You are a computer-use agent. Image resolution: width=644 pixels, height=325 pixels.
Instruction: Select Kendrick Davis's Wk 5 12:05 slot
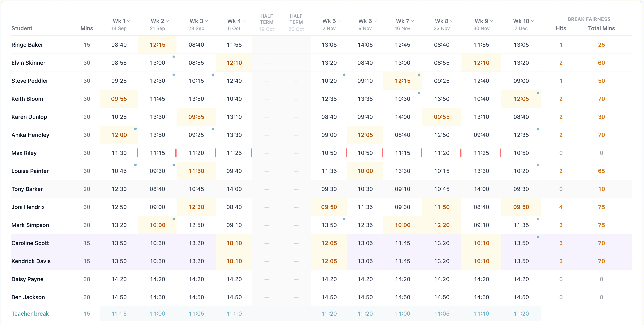(x=329, y=261)
